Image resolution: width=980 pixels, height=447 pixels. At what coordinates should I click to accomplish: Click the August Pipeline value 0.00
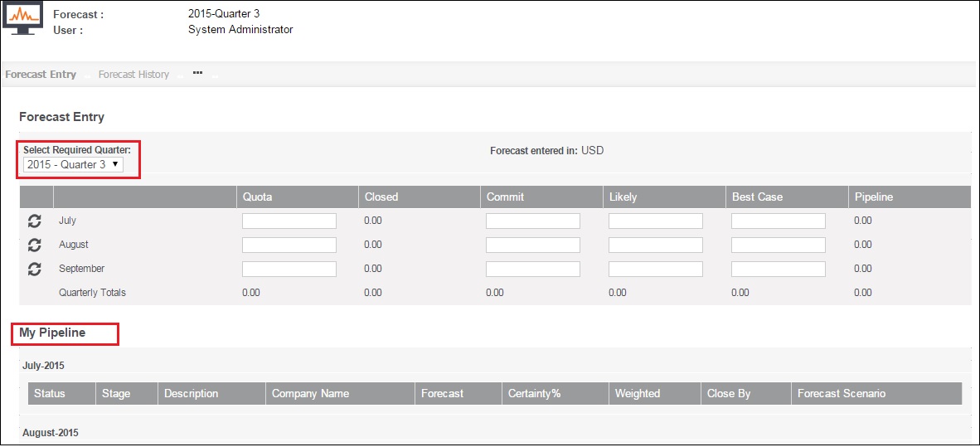(863, 245)
